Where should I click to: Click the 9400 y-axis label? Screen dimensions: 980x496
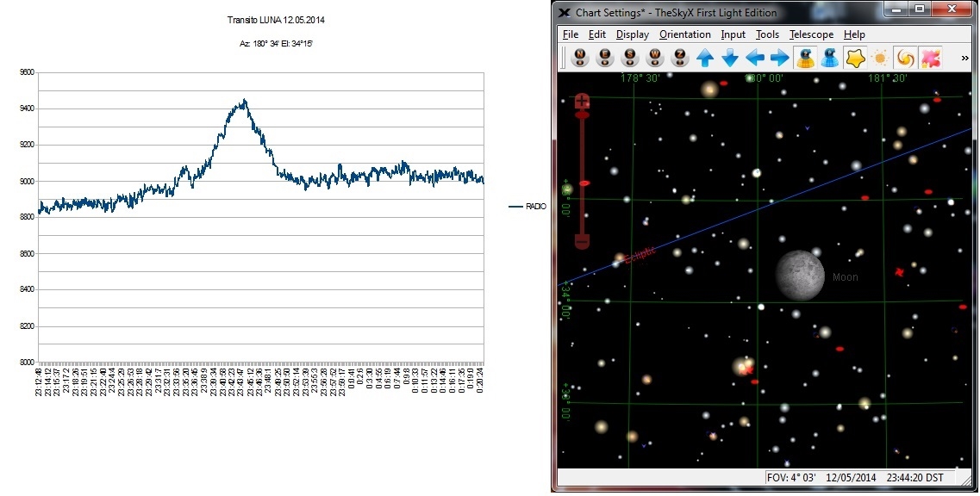27,108
